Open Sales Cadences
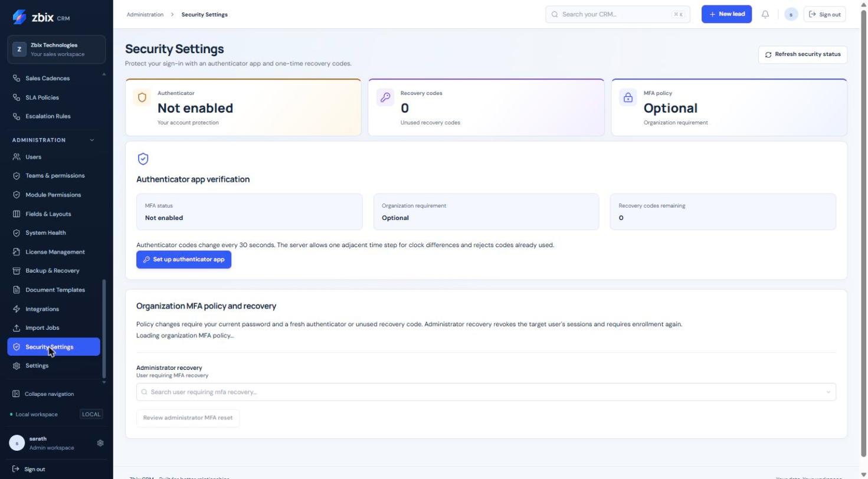Image resolution: width=868 pixels, height=479 pixels. (x=54, y=78)
